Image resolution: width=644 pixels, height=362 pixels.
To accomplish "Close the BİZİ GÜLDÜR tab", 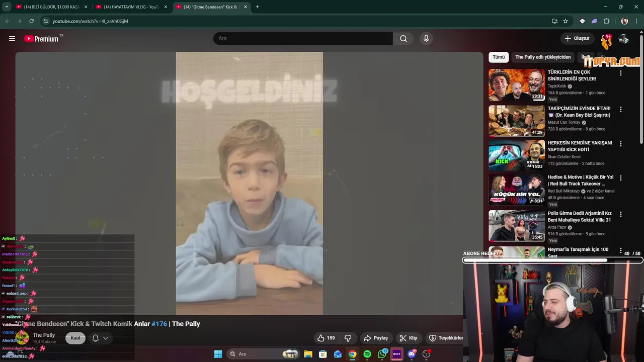I will 86,7.
